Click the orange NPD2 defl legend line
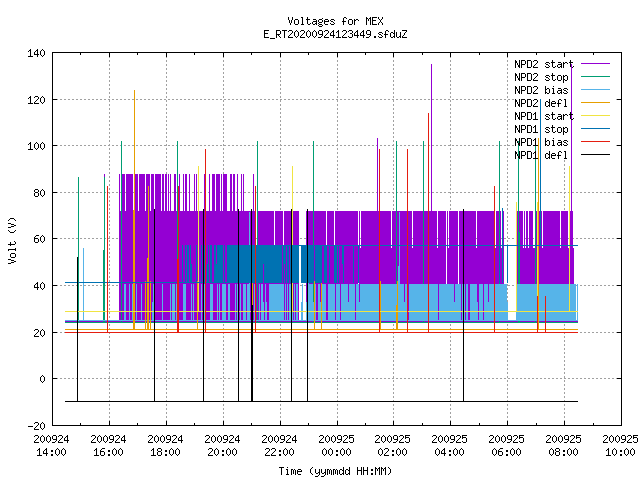The width and height of the screenshot is (640, 480). coord(595,103)
